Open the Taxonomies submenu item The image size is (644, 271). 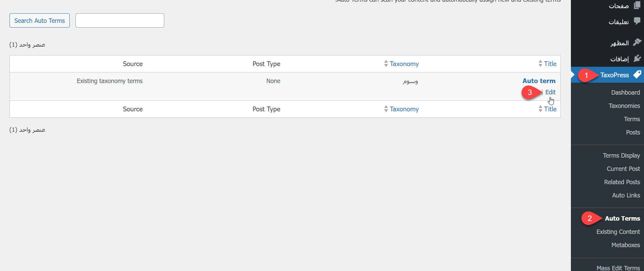point(624,106)
